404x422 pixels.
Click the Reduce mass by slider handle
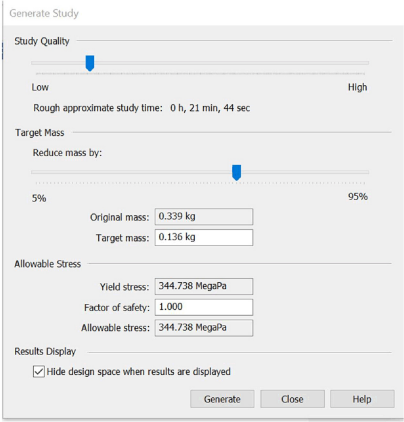click(236, 172)
